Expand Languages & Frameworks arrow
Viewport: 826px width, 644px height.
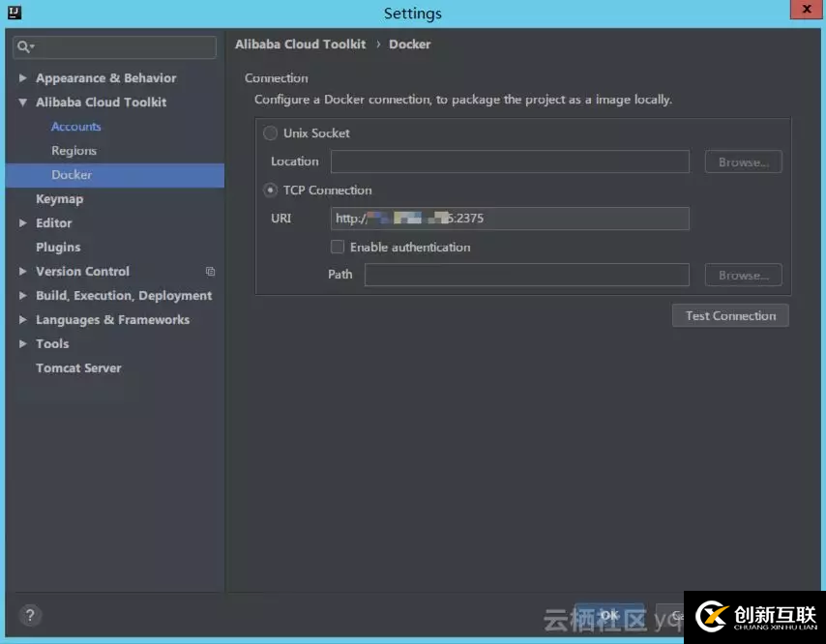22,320
